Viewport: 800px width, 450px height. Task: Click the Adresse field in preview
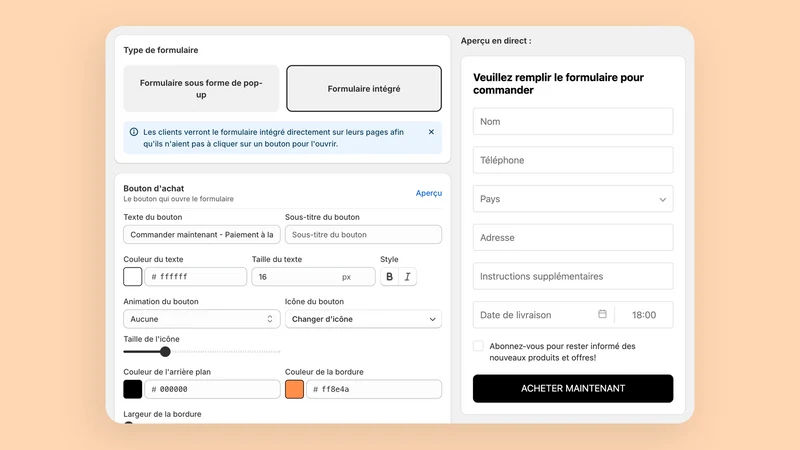tap(573, 237)
